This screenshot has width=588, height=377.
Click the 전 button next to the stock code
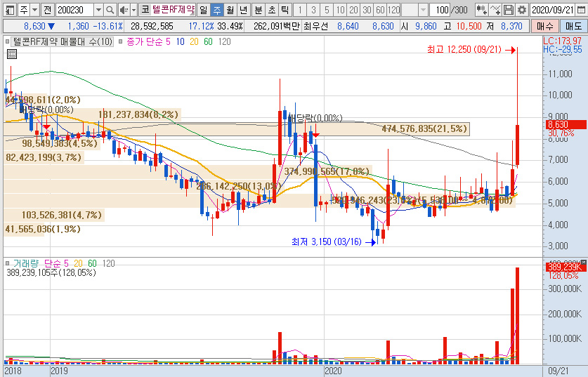click(x=47, y=10)
